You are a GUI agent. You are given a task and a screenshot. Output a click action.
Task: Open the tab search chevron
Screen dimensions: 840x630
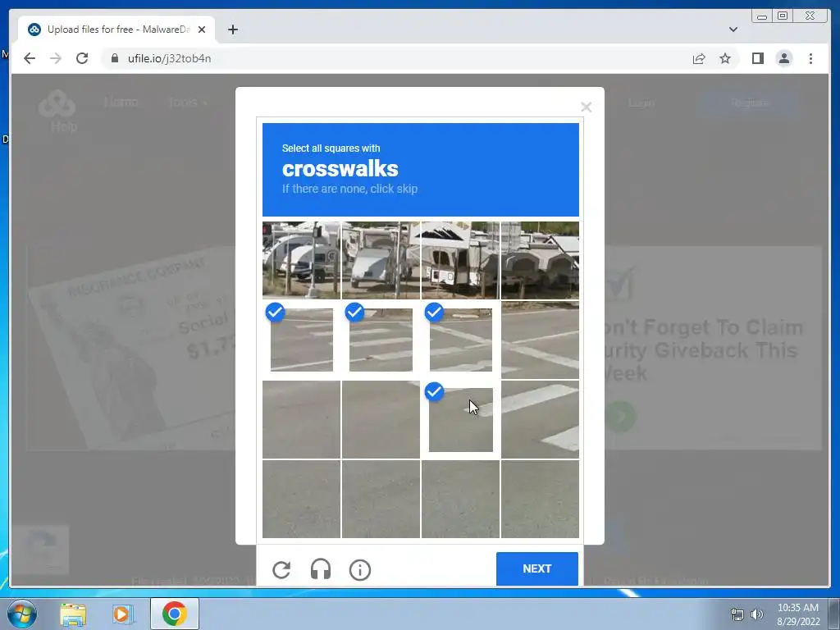(733, 30)
